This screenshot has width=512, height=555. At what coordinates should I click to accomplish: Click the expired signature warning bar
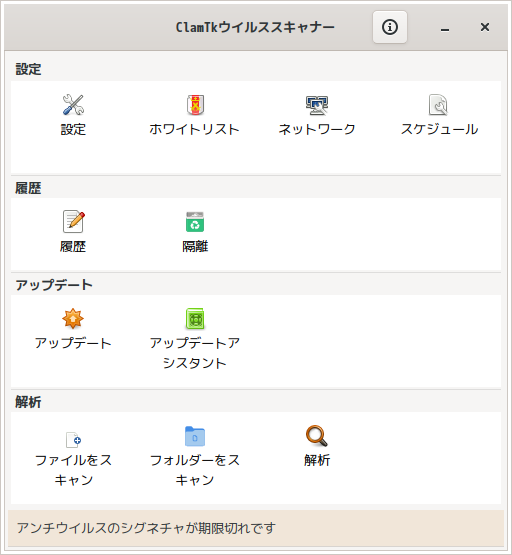click(256, 528)
